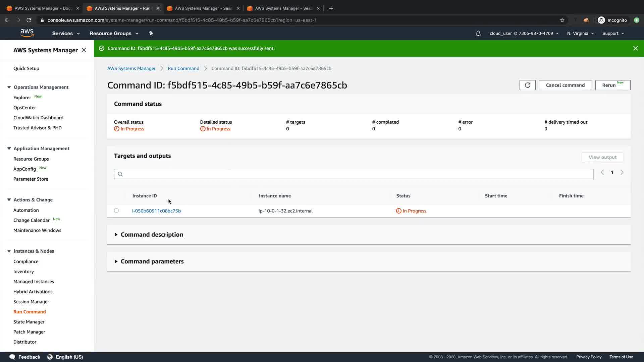
Task: Click the notifications bell icon
Action: pyautogui.click(x=478, y=34)
